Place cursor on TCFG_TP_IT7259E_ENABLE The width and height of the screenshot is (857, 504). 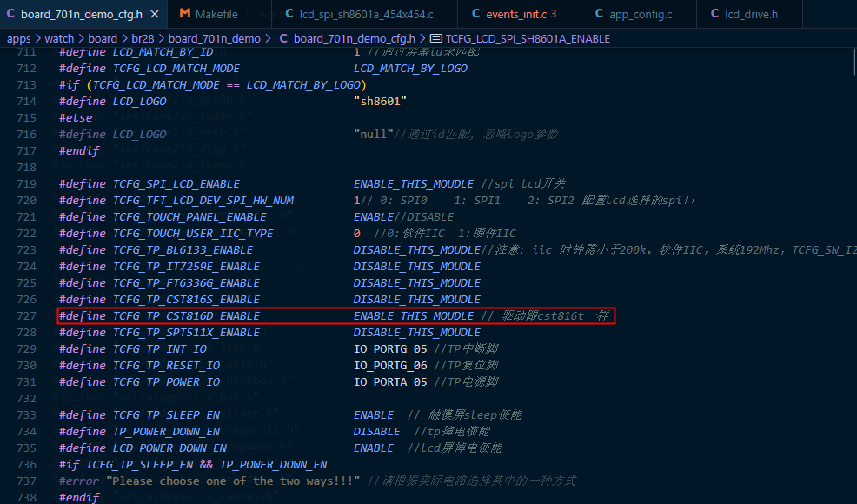186,266
